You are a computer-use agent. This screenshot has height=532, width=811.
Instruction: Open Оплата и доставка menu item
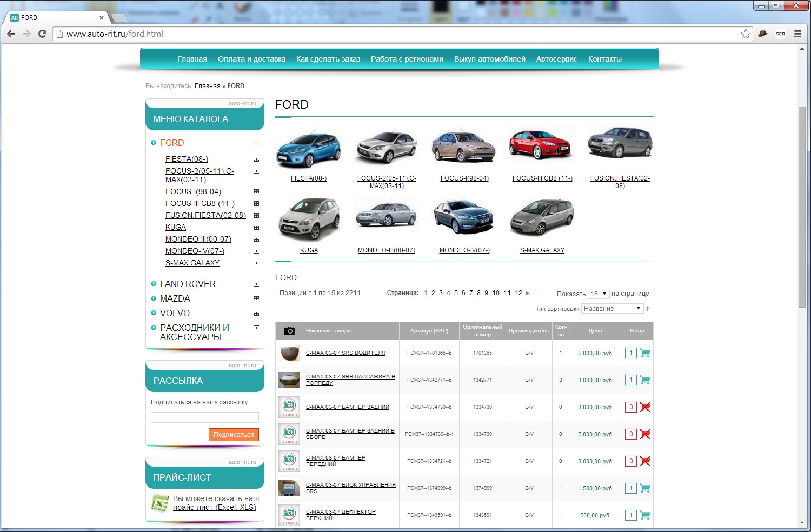tap(251, 59)
